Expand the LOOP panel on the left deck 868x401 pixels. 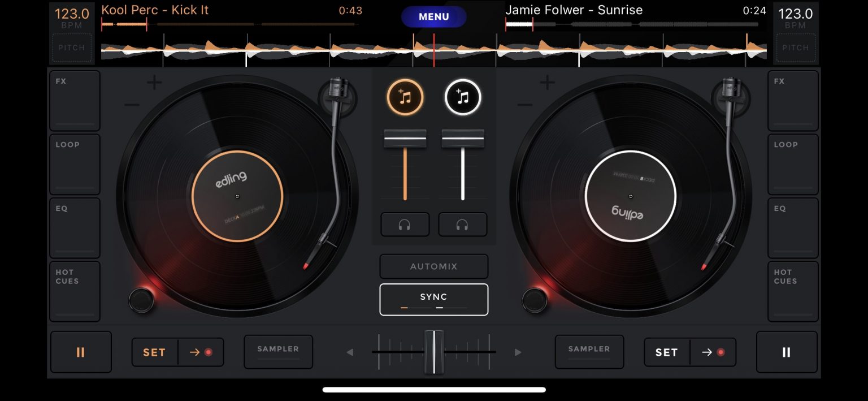[x=75, y=164]
